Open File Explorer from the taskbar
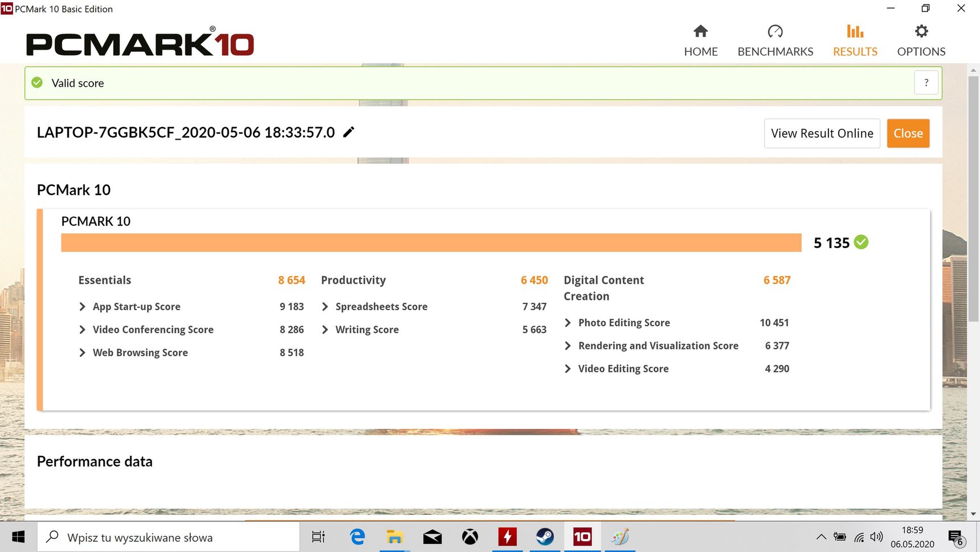 pyautogui.click(x=394, y=537)
